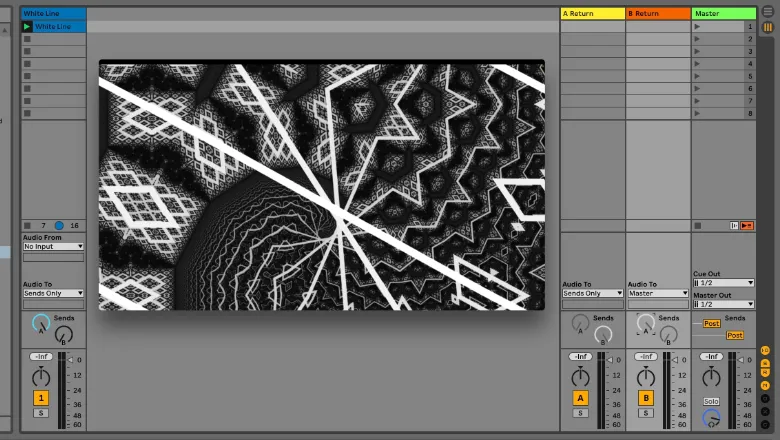Image resolution: width=780 pixels, height=440 pixels.
Task: Open A Return Audio To Sends Only dropdown
Action: click(x=592, y=293)
